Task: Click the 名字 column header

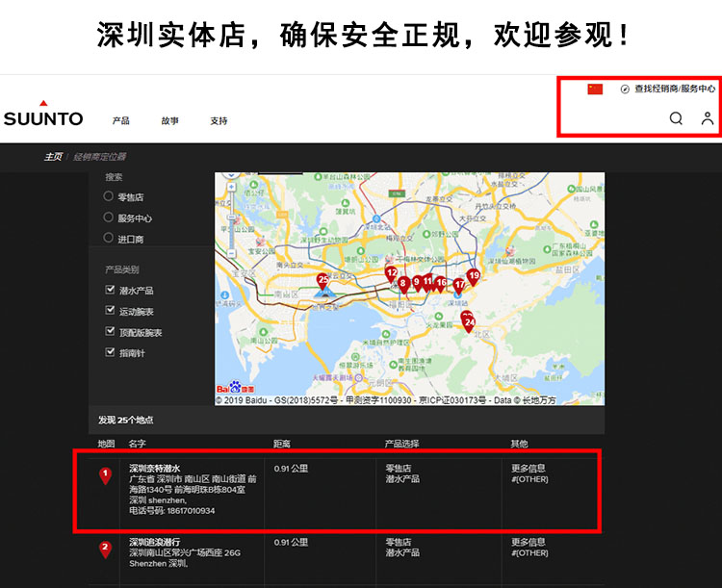Action: 138,444
